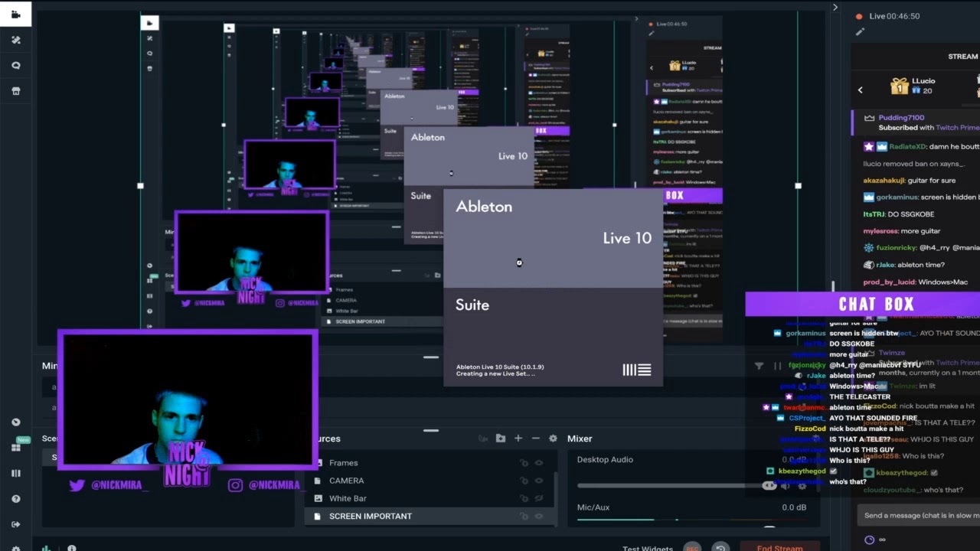980x551 pixels.
Task: Open Desktop Audio settings gear in the Mixer
Action: click(802, 485)
